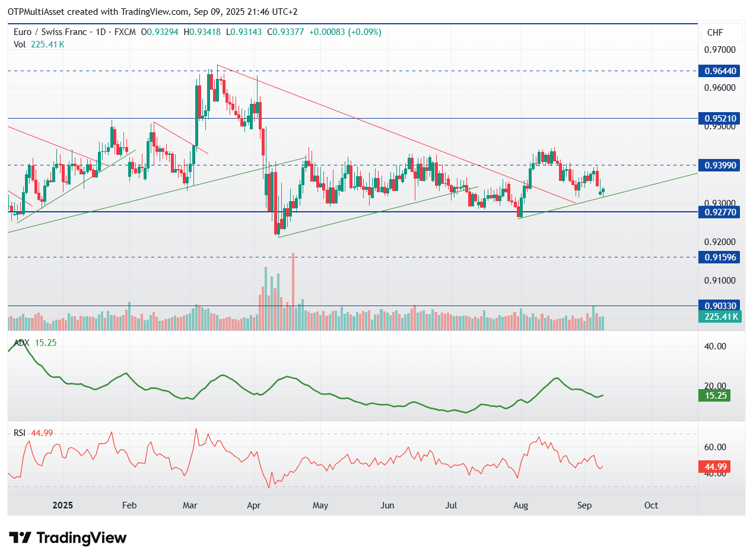Image resolution: width=753 pixels, height=560 pixels.
Task: Click the 0.96000 price scale tick
Action: click(x=720, y=88)
